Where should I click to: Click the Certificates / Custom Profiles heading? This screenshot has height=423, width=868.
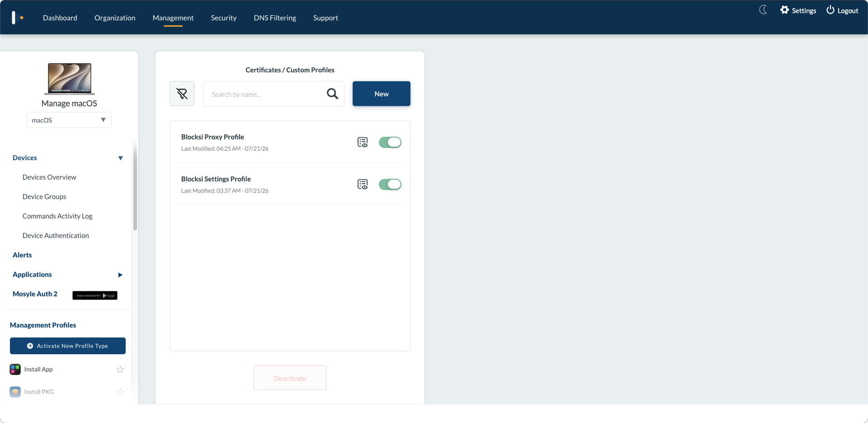click(290, 70)
